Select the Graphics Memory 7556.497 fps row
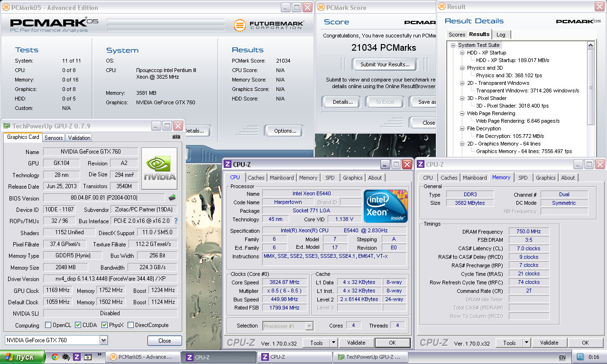This screenshot has width=607, height=364. (x=524, y=151)
